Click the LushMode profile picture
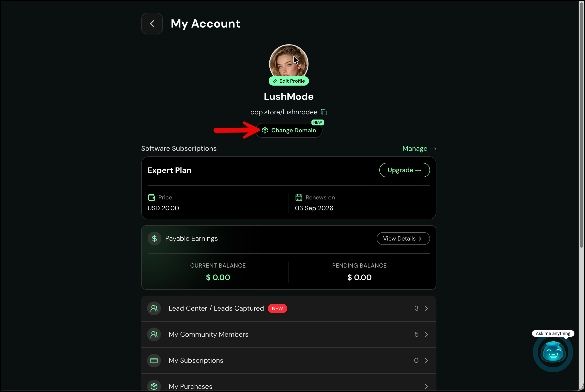The image size is (585, 392). (289, 61)
